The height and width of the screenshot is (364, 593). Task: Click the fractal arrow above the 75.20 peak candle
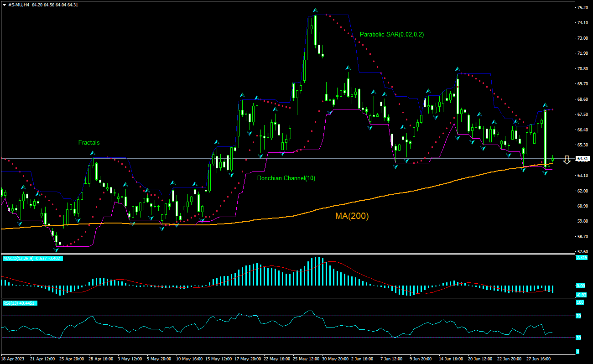(x=315, y=10)
